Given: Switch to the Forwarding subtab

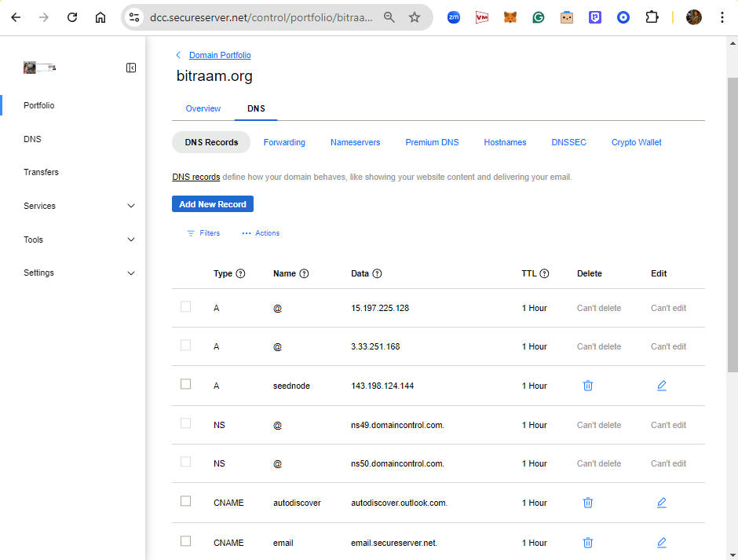Looking at the screenshot, I should (x=284, y=142).
